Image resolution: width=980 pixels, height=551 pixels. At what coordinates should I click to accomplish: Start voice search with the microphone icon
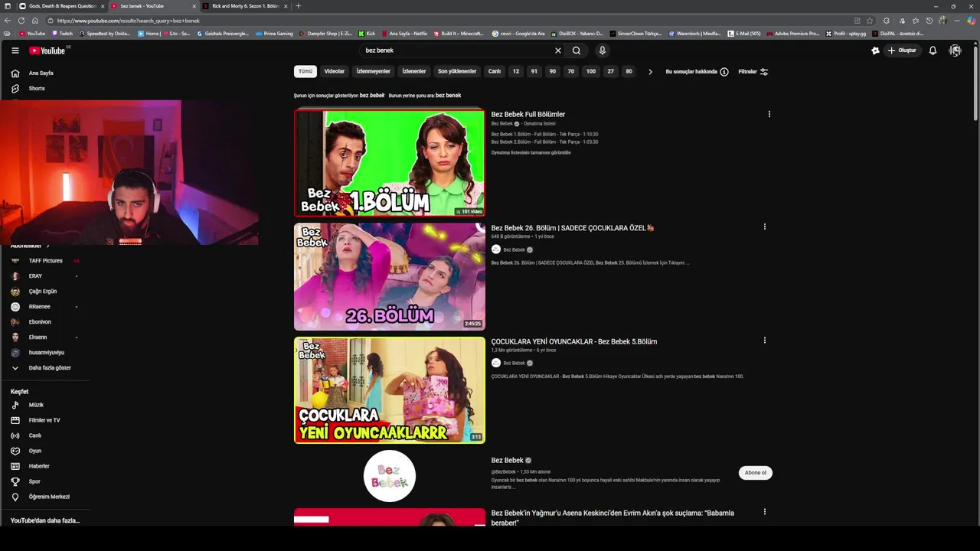pos(603,51)
